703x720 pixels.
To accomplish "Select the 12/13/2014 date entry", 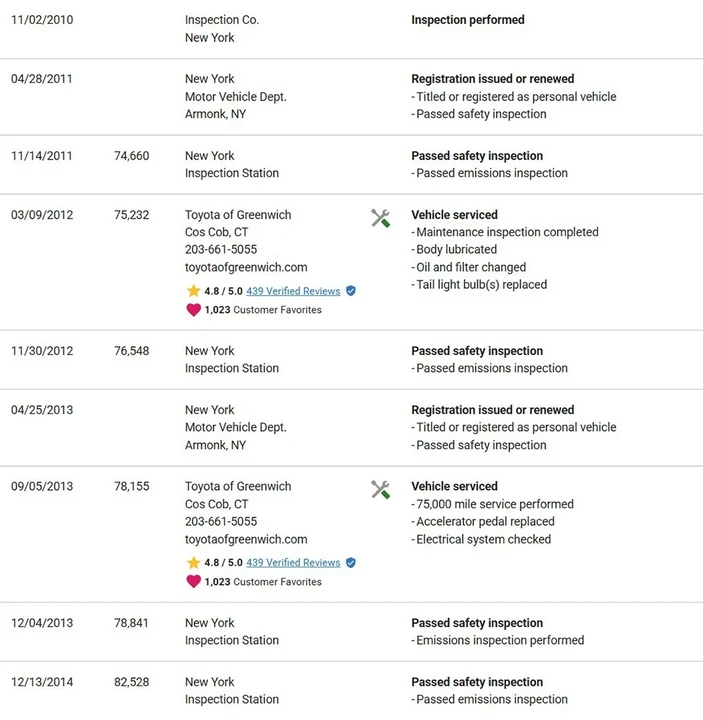I will point(42,682).
